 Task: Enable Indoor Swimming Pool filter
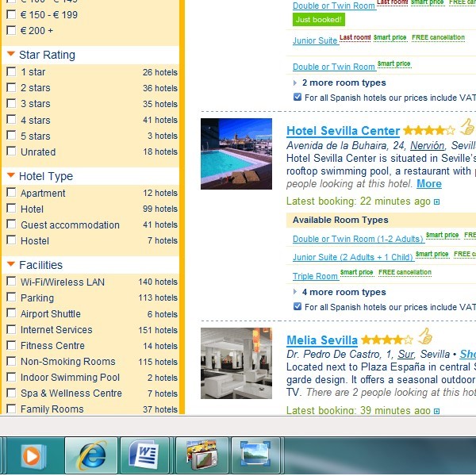[x=11, y=377]
